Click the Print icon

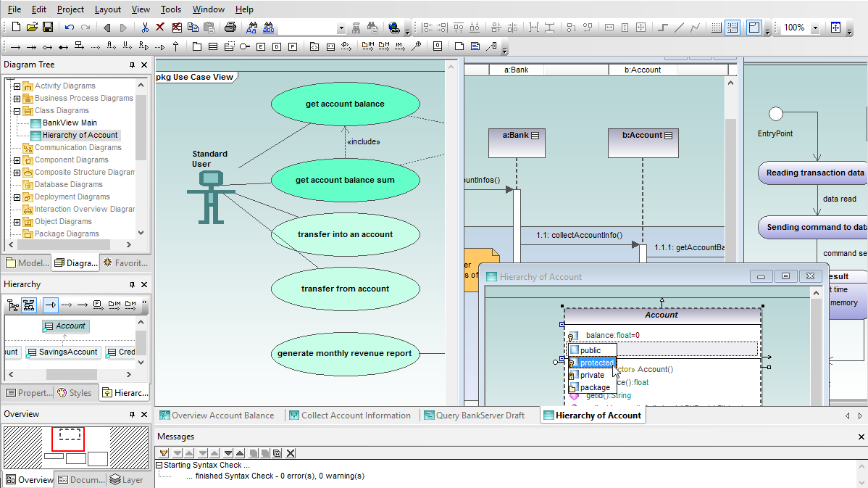(x=230, y=28)
